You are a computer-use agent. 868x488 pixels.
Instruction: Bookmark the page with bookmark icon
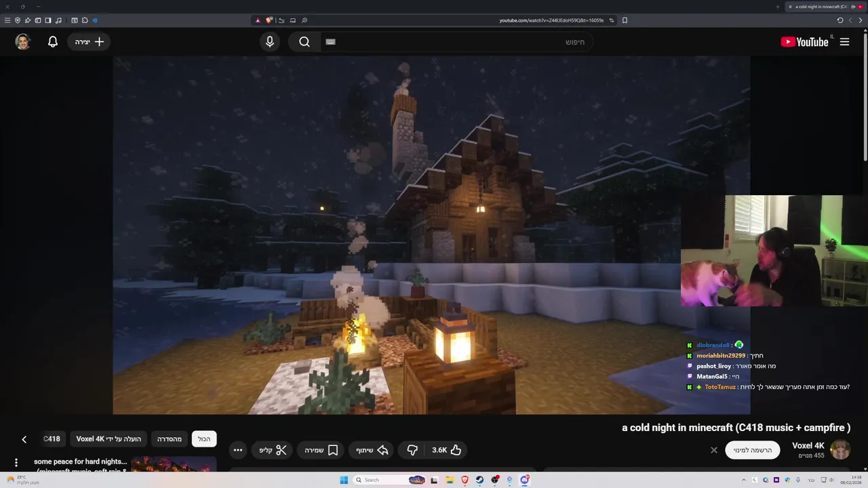coord(625,20)
